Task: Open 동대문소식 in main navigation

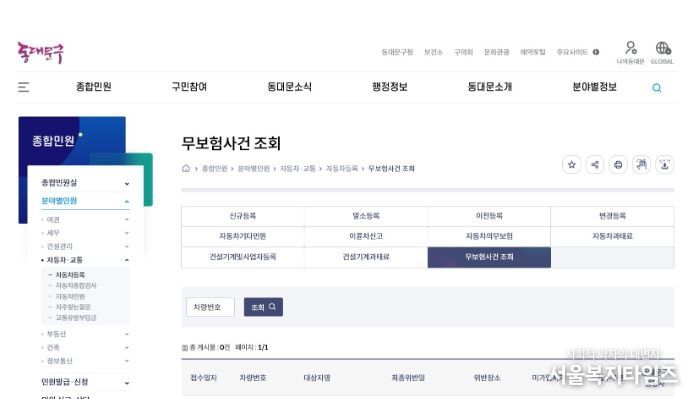Action: tap(289, 87)
